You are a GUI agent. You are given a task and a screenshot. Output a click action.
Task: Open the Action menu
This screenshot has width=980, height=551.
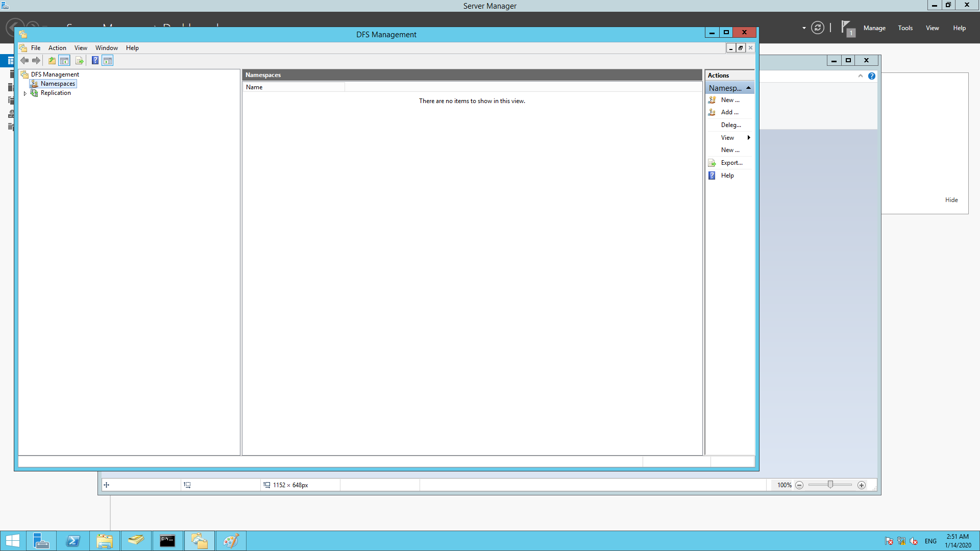tap(57, 47)
